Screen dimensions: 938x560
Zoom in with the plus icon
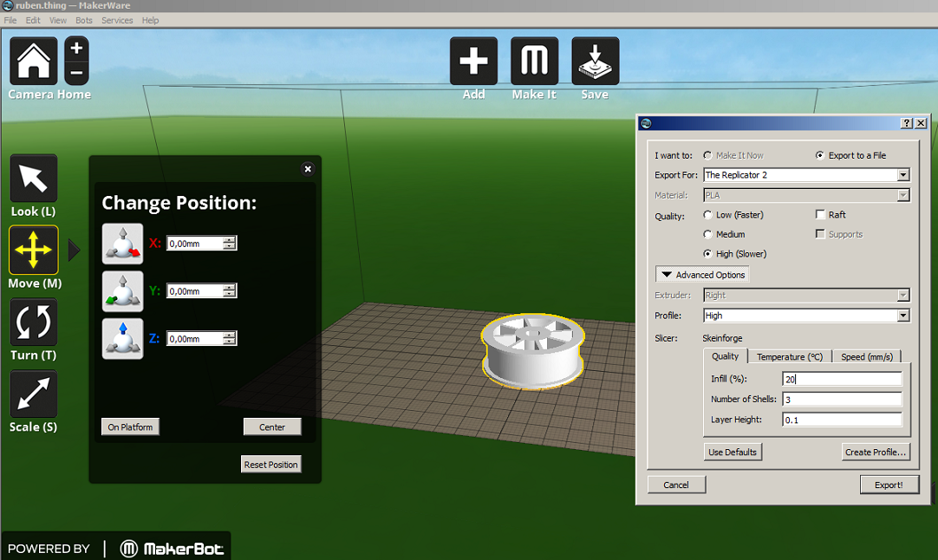pos(76,48)
